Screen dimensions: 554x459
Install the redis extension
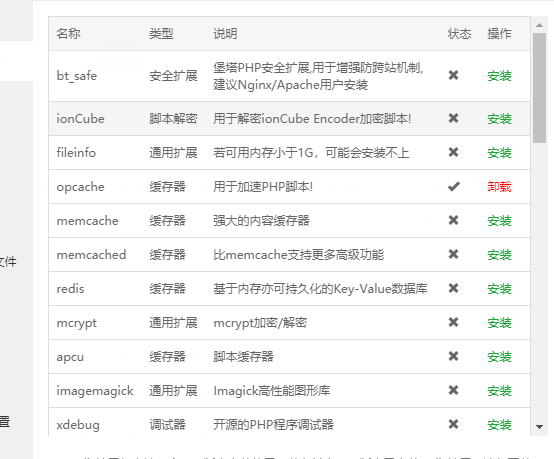[x=499, y=289]
